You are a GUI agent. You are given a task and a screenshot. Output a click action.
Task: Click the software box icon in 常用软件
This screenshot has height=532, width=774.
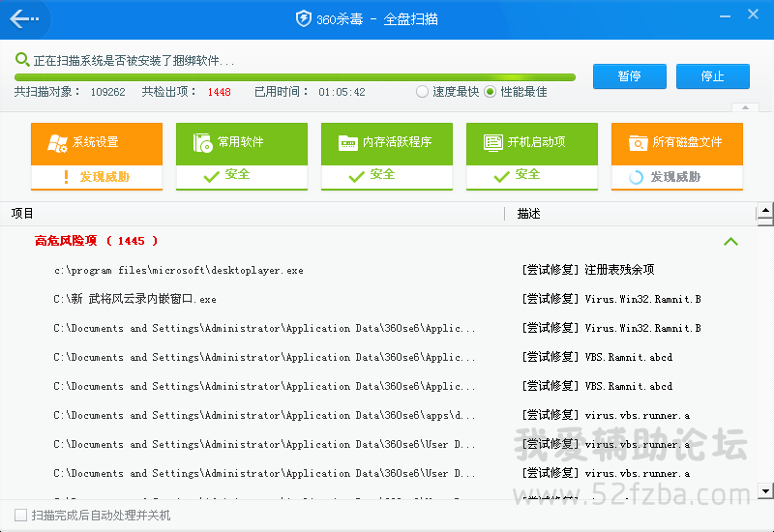click(202, 142)
